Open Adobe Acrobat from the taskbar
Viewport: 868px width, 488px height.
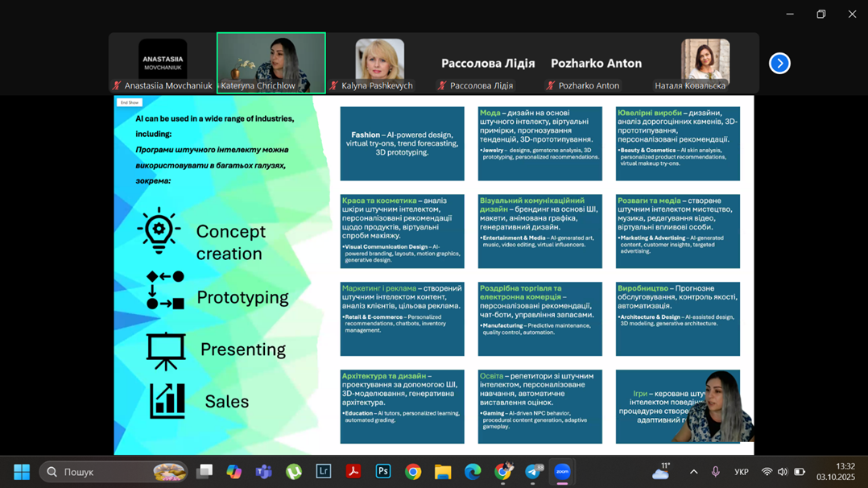[353, 472]
